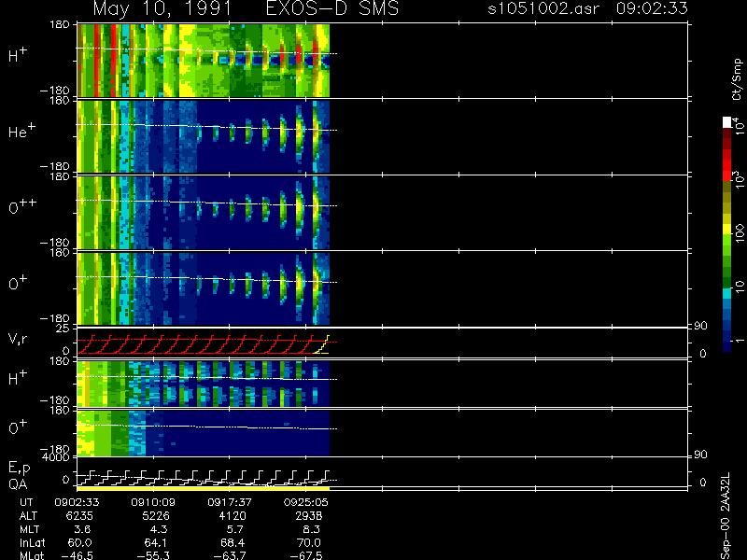The height and width of the screenshot is (560, 747).
Task: Click the 'V,r' panel label
Action: 18,339
